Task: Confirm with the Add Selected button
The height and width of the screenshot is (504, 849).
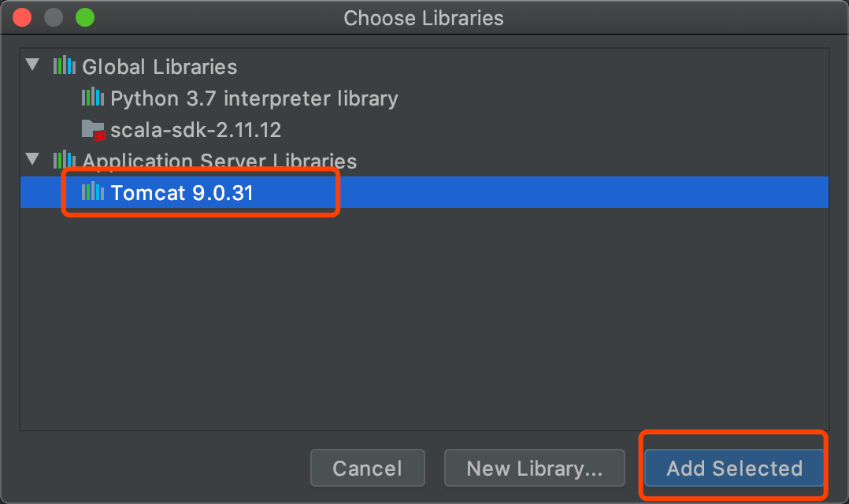Action: (x=734, y=469)
